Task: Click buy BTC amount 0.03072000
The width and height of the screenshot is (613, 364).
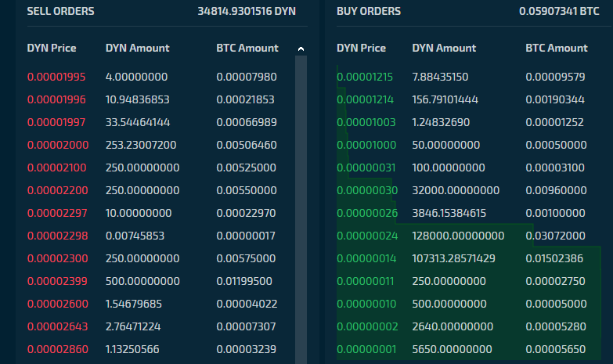Action: pos(556,236)
